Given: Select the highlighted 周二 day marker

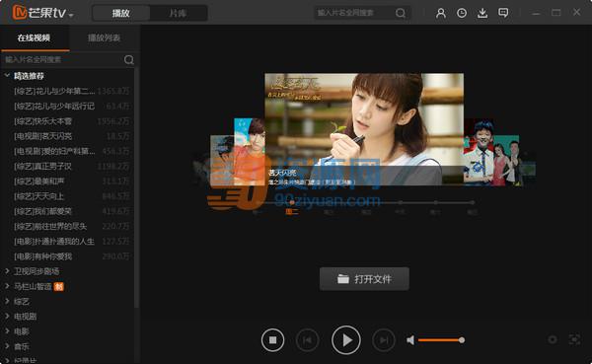Looking at the screenshot, I should tap(292, 211).
